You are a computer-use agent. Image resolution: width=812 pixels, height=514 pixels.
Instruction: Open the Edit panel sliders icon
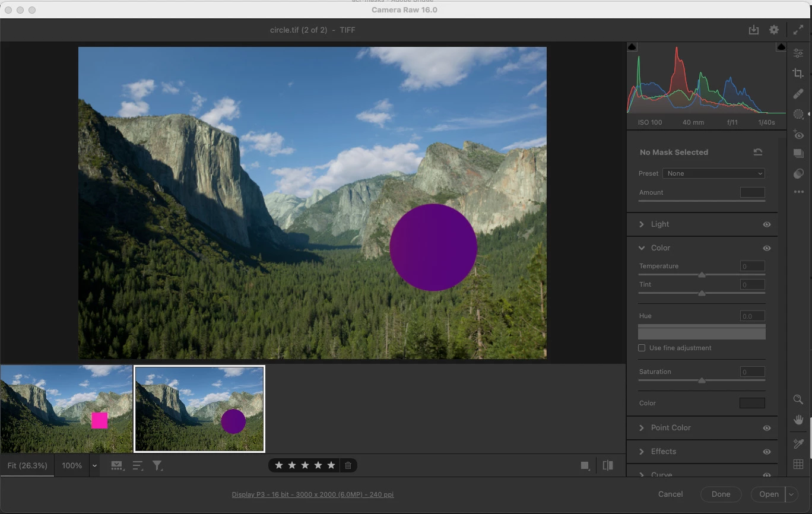[798, 53]
